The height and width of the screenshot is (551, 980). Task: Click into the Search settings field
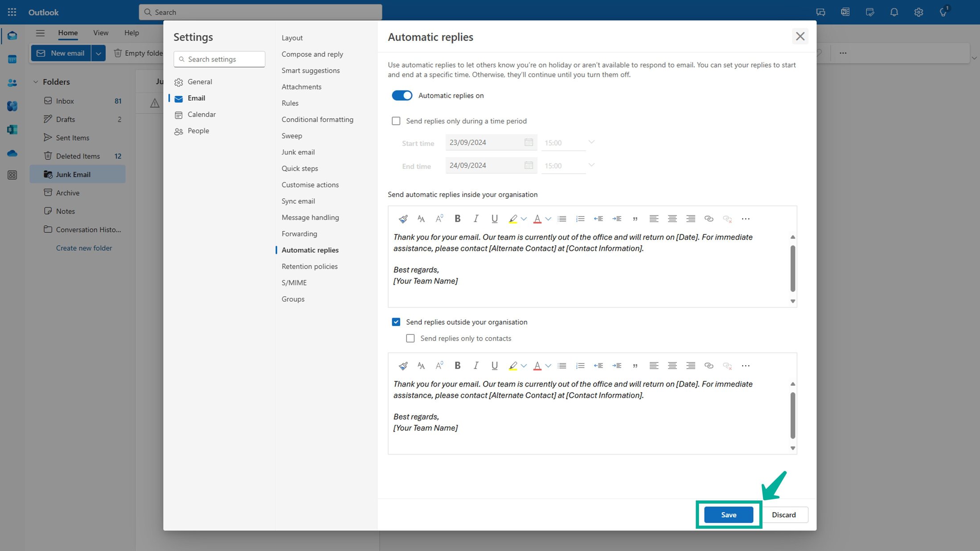(219, 59)
